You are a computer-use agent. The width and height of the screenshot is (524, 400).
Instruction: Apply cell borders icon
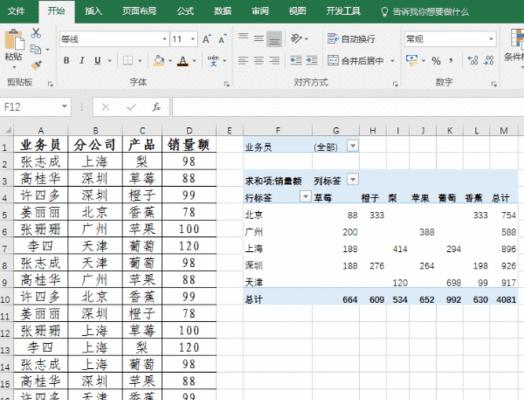tap(128, 60)
